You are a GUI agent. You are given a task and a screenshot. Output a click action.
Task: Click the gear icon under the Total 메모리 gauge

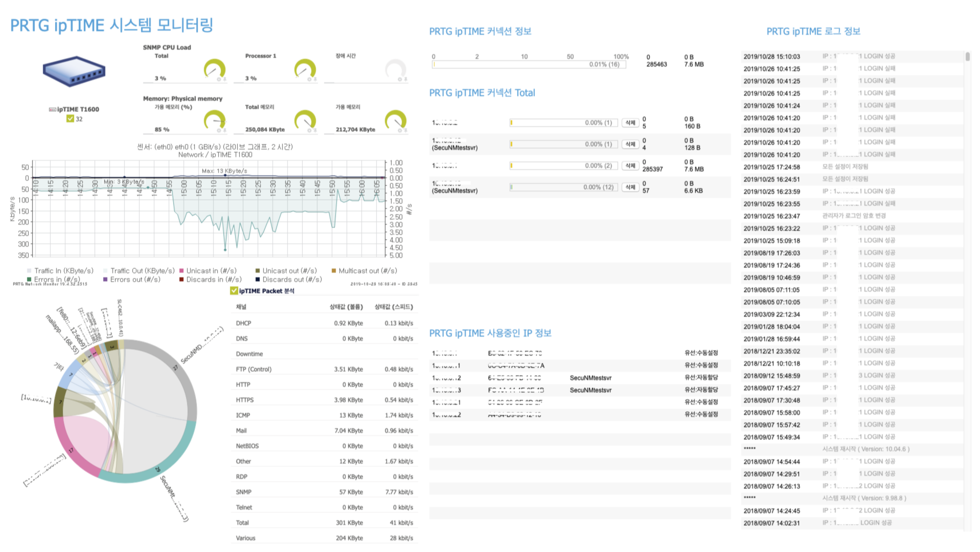point(310,130)
